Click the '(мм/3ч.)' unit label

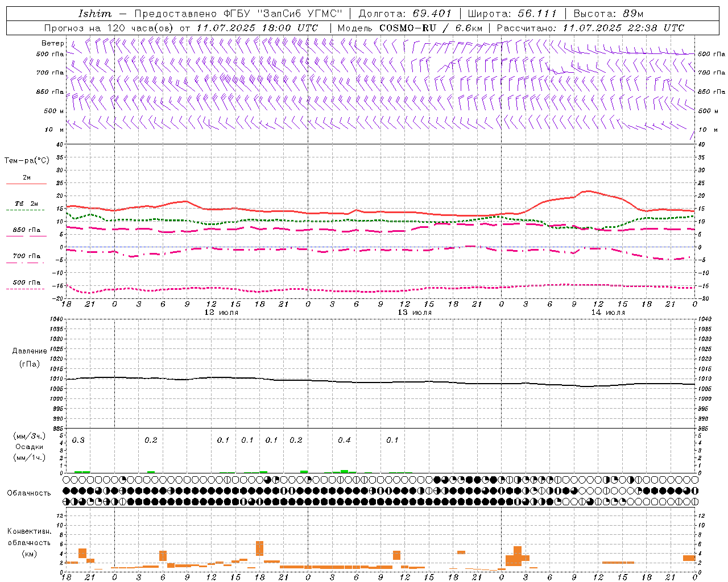pyautogui.click(x=30, y=436)
